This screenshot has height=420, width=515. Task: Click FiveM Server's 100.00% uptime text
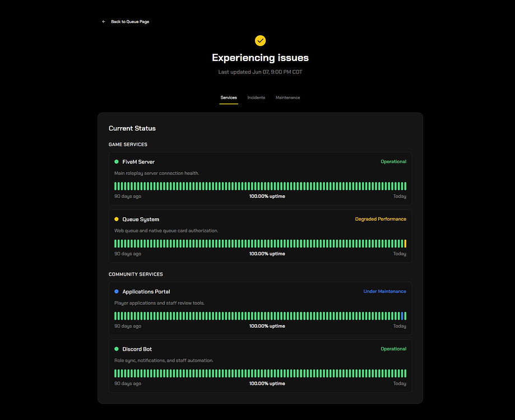click(x=267, y=196)
